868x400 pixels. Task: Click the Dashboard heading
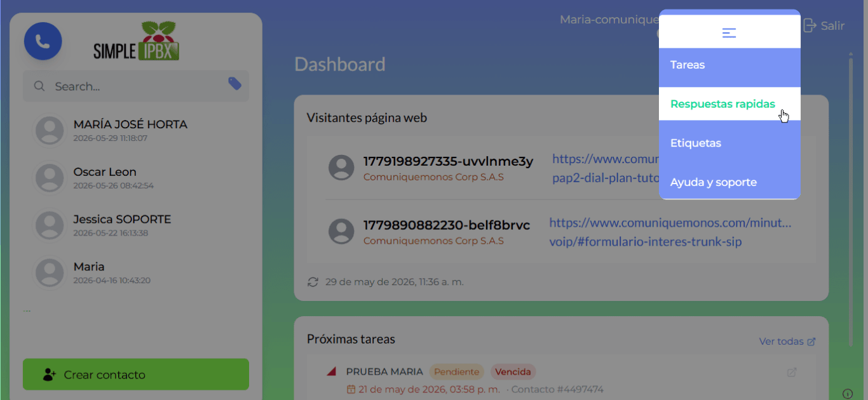point(340,65)
